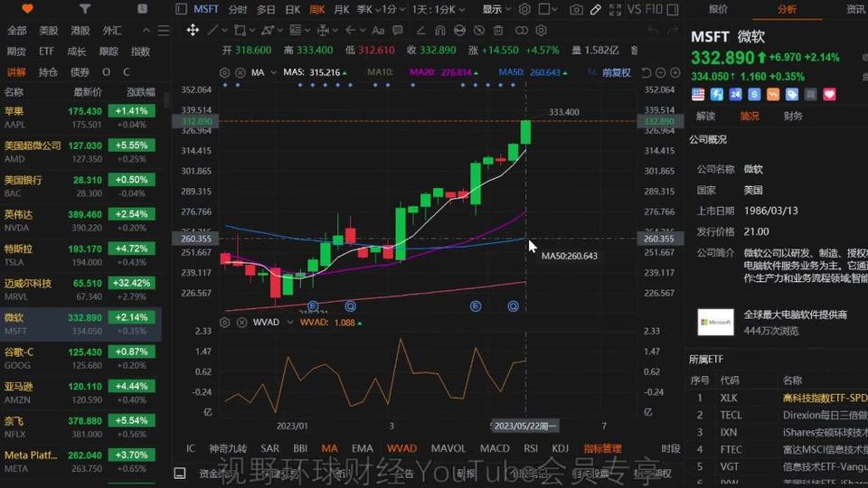The width and height of the screenshot is (868, 488).
Task: Expand the arrow tool dropdown in drawing bar
Action: 363,31
